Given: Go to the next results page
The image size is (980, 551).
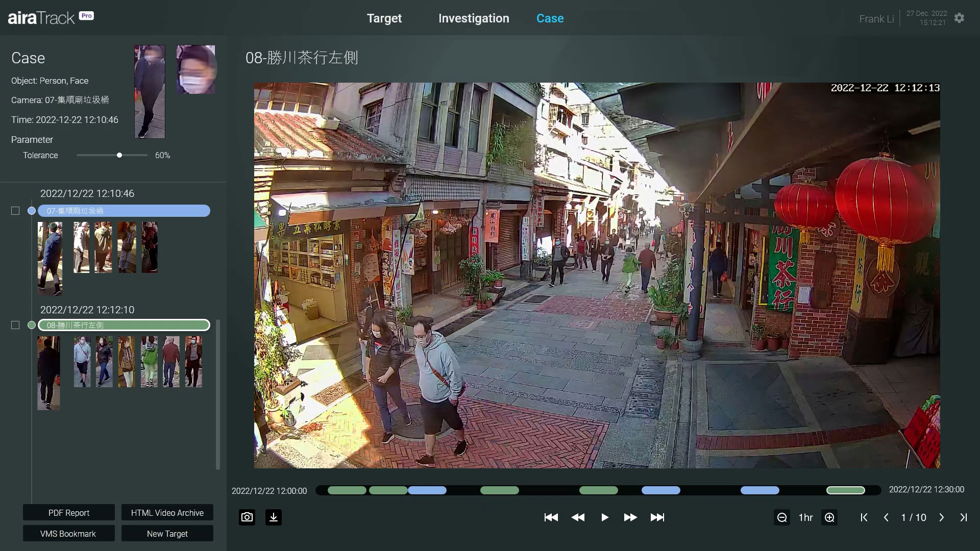Looking at the screenshot, I should click(942, 517).
